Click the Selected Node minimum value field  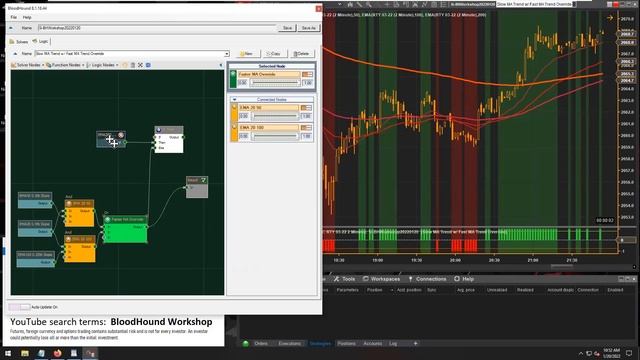[x=242, y=83]
